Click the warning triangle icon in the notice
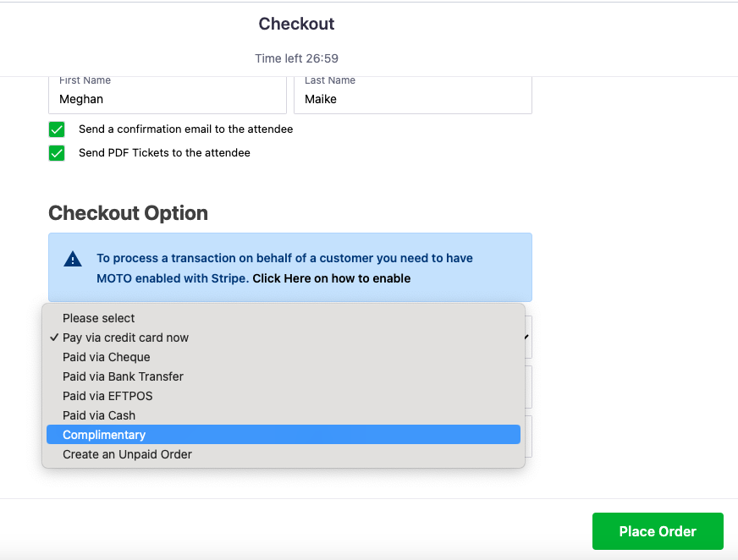This screenshot has width=738, height=560. (x=73, y=259)
